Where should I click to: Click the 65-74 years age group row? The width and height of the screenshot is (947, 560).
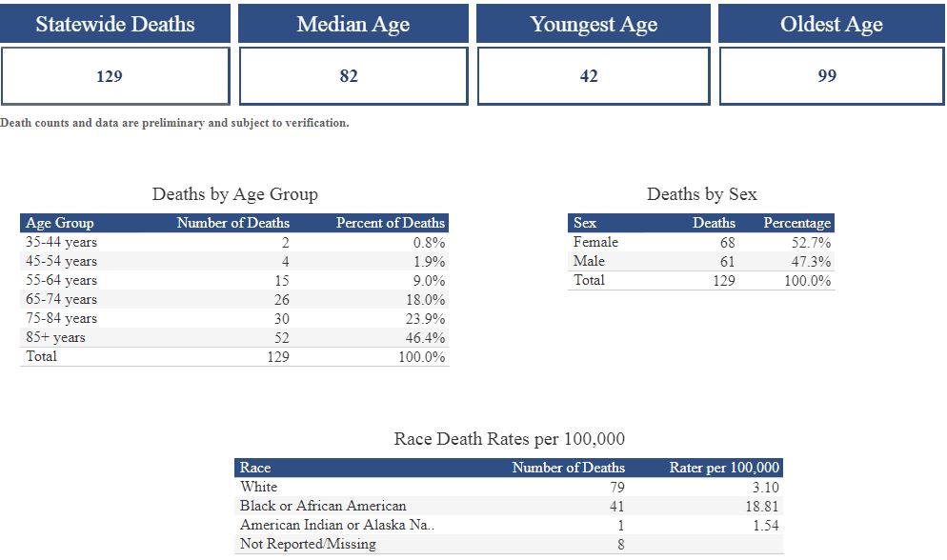point(61,299)
